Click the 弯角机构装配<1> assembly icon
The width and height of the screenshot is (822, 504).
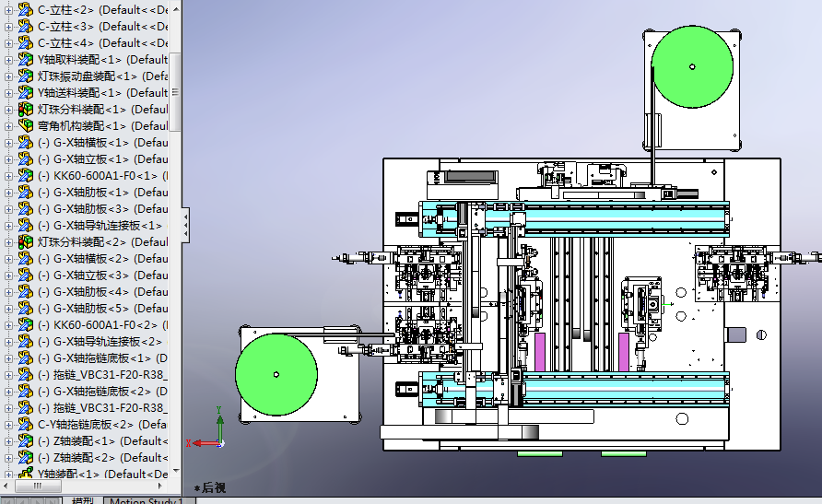coord(25,126)
